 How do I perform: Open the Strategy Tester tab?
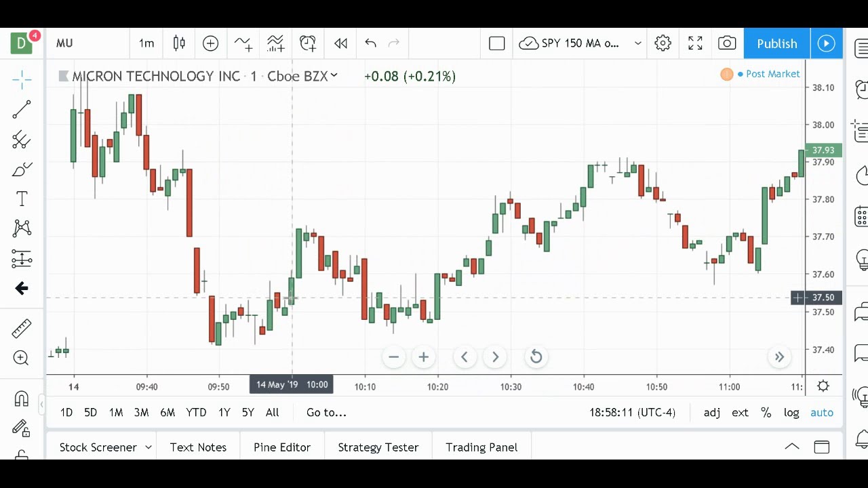click(x=378, y=447)
